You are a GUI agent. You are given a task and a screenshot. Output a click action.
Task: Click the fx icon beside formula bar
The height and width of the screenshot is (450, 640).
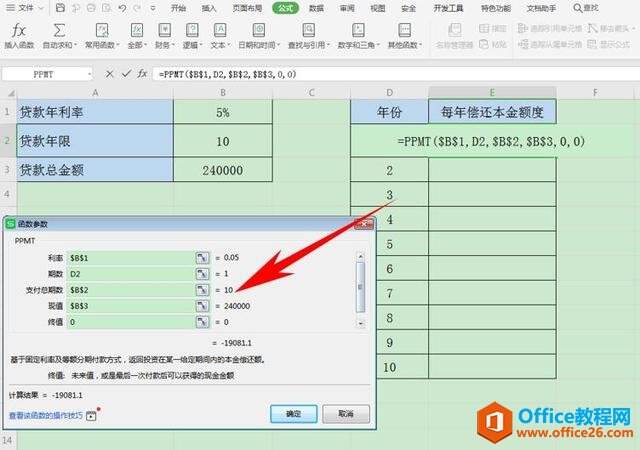[x=142, y=74]
